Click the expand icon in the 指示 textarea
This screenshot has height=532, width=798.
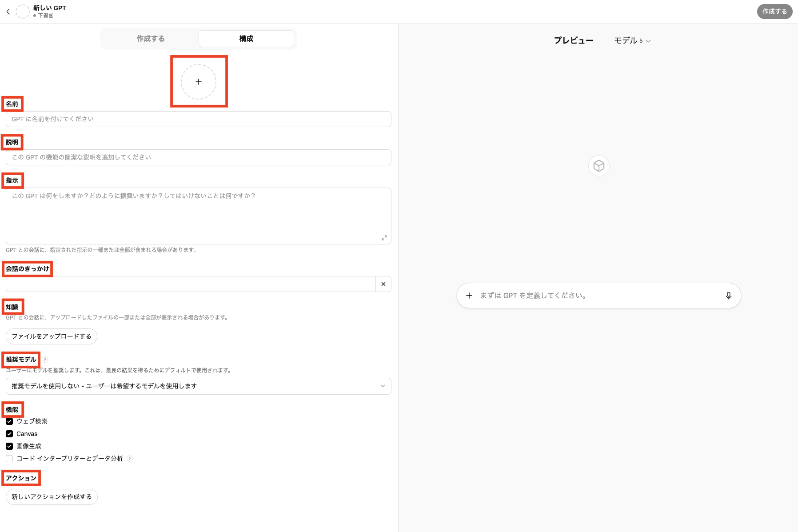coord(384,238)
